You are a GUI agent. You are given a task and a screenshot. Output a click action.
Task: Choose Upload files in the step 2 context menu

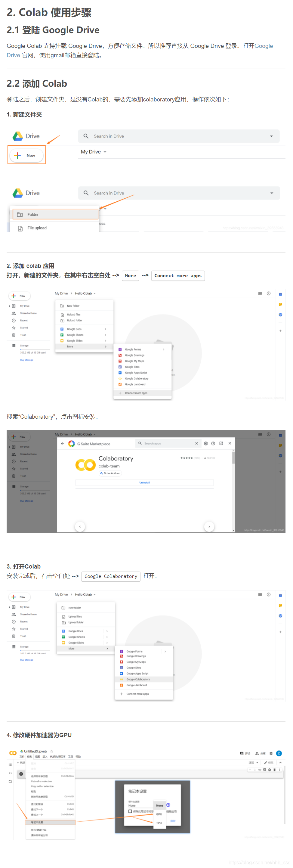84,315
